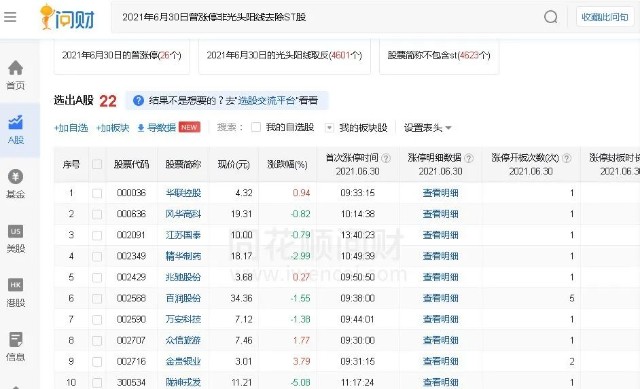Open the 选股交流平台 link

[267, 100]
